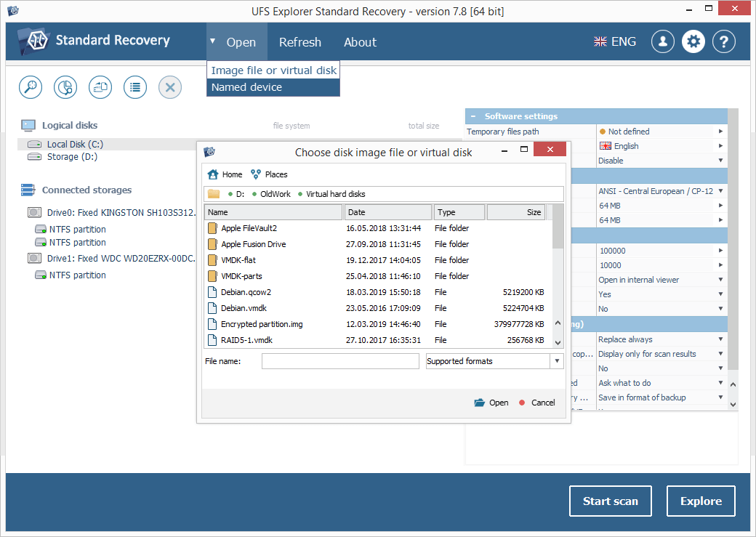
Task: Click the About menu item
Action: (360, 42)
